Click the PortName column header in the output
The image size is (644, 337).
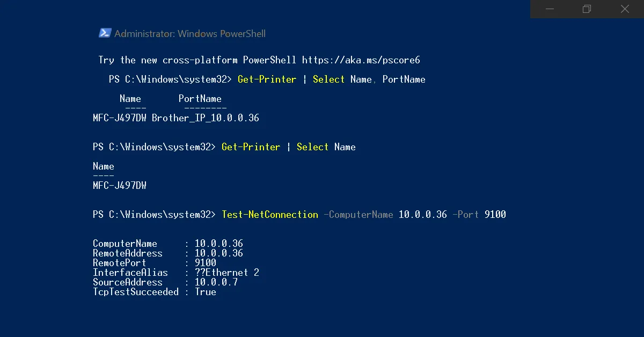point(200,99)
